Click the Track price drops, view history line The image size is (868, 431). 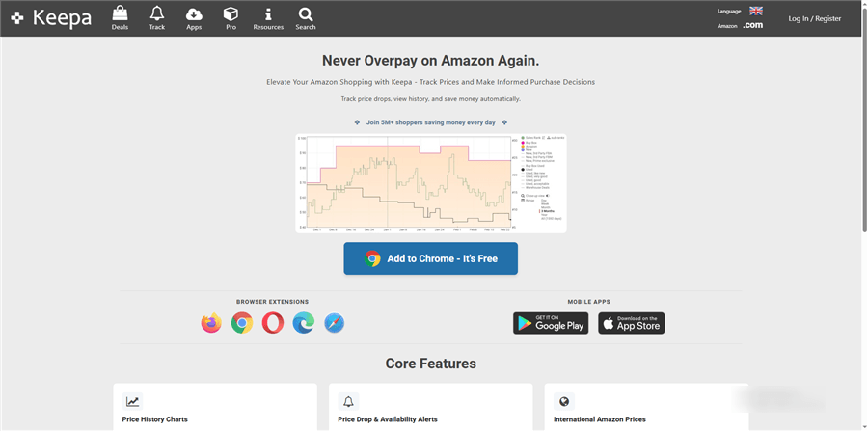tap(431, 99)
